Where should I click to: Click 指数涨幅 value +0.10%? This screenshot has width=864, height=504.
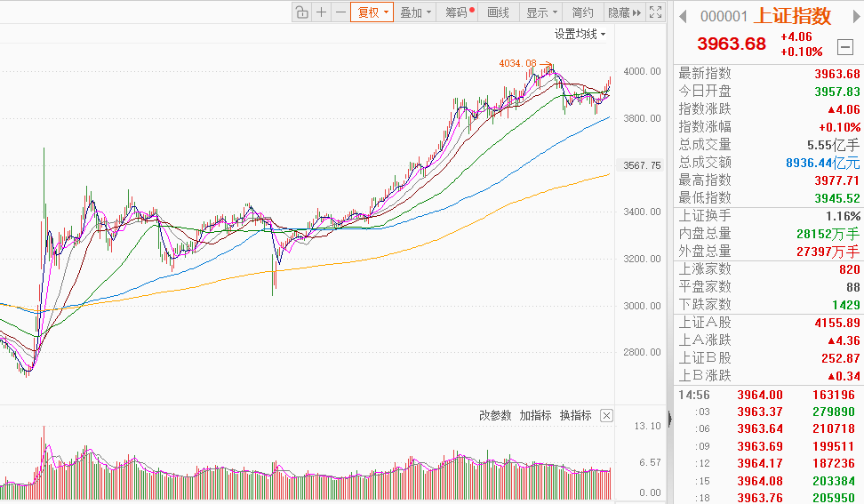point(839,127)
